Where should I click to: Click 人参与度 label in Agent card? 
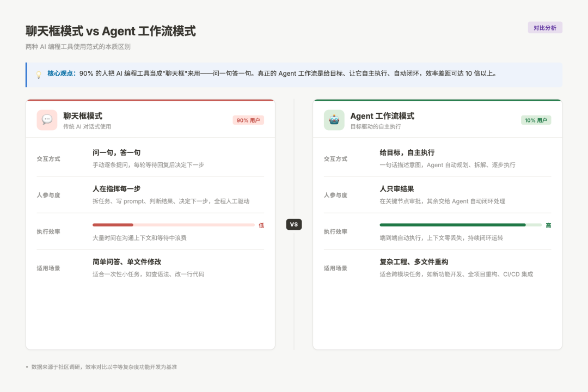(x=335, y=195)
